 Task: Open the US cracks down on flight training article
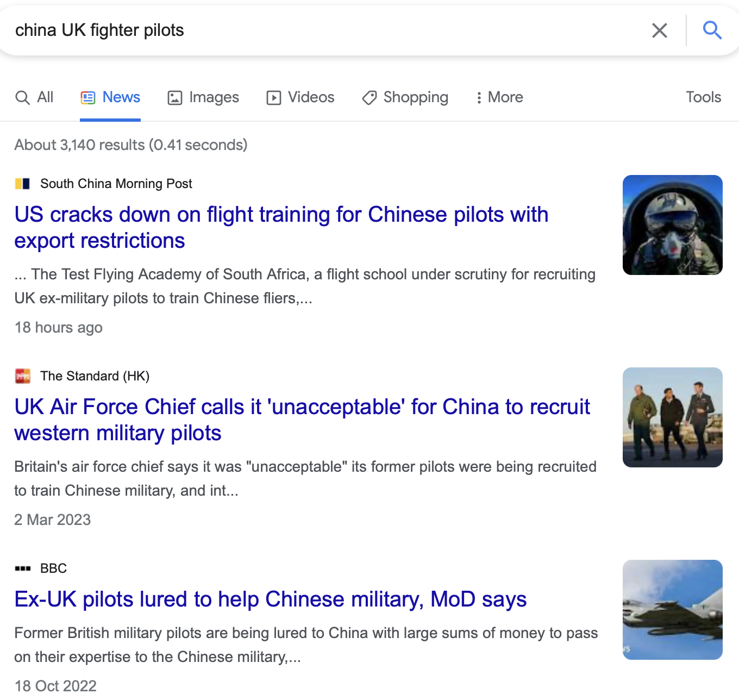pos(281,228)
